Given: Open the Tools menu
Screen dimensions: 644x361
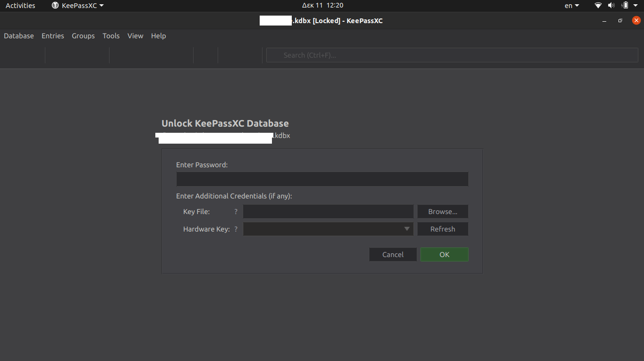Looking at the screenshot, I should pos(111,35).
